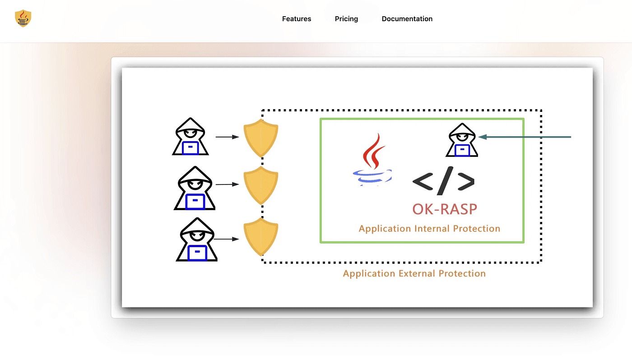Screen dimensions: 632x364
Task: Select the middle hacker icon on the left
Action: (194, 188)
